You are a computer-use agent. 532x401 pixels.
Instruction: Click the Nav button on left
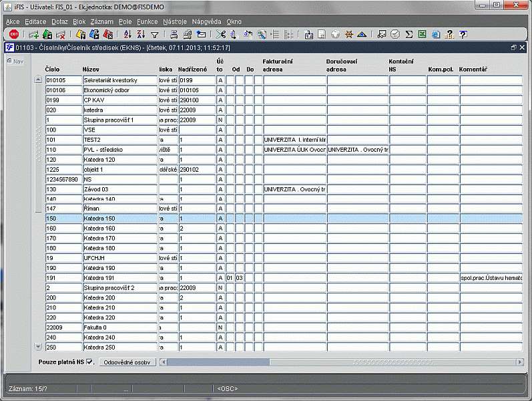15,61
